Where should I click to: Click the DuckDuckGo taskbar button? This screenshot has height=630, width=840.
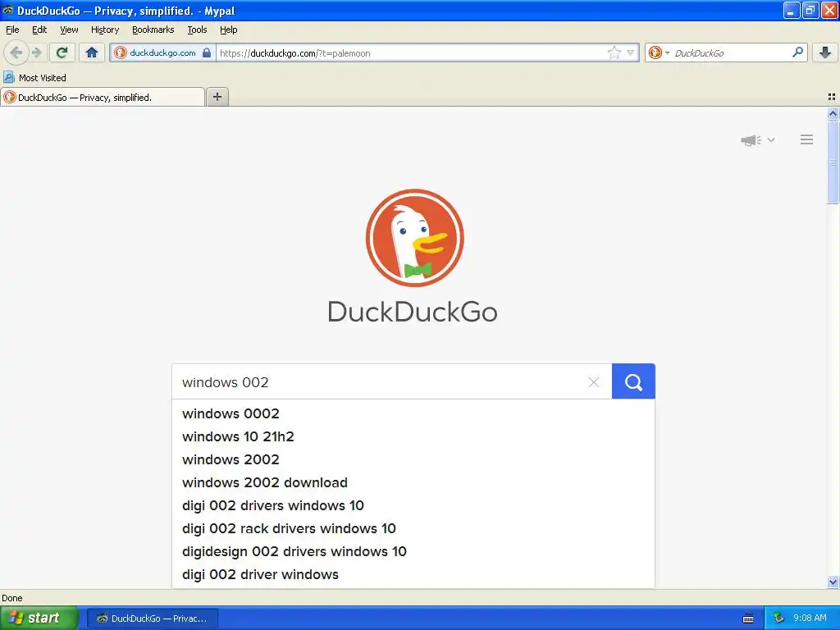[152, 619]
